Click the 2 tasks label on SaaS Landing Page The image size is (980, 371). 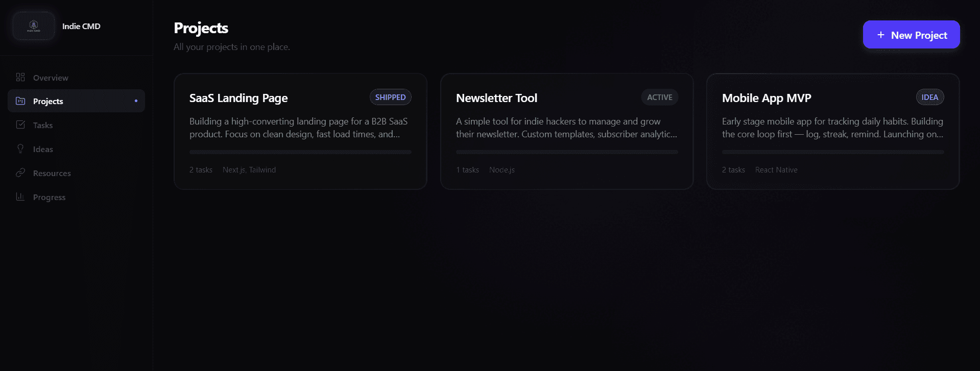point(200,169)
